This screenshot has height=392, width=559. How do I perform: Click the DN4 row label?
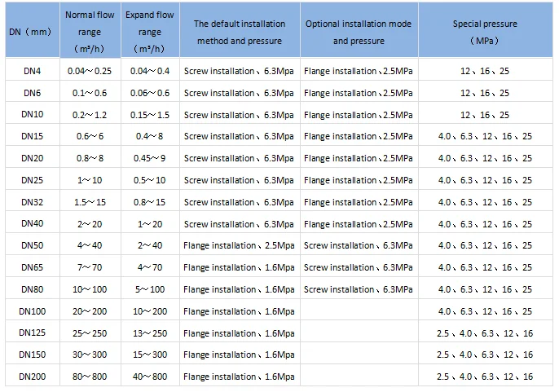pyautogui.click(x=33, y=72)
